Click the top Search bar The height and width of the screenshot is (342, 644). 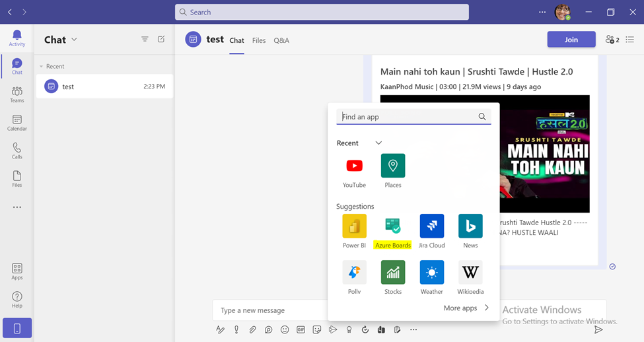pos(322,13)
